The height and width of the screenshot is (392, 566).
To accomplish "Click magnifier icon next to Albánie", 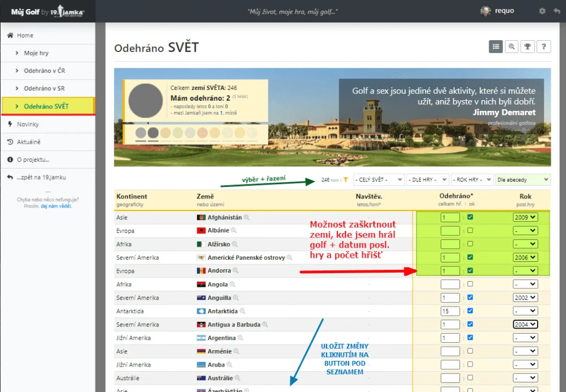I will point(234,230).
